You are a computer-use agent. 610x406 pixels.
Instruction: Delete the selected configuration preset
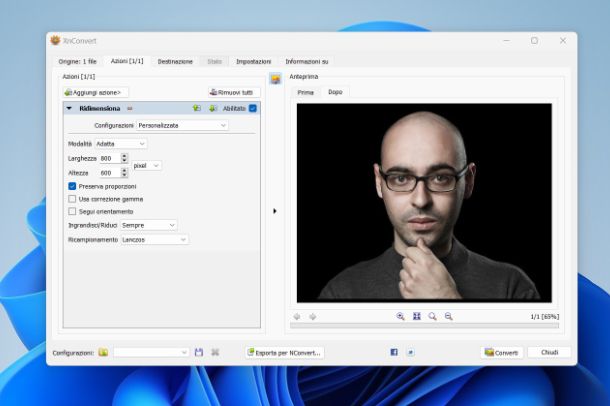tap(215, 352)
